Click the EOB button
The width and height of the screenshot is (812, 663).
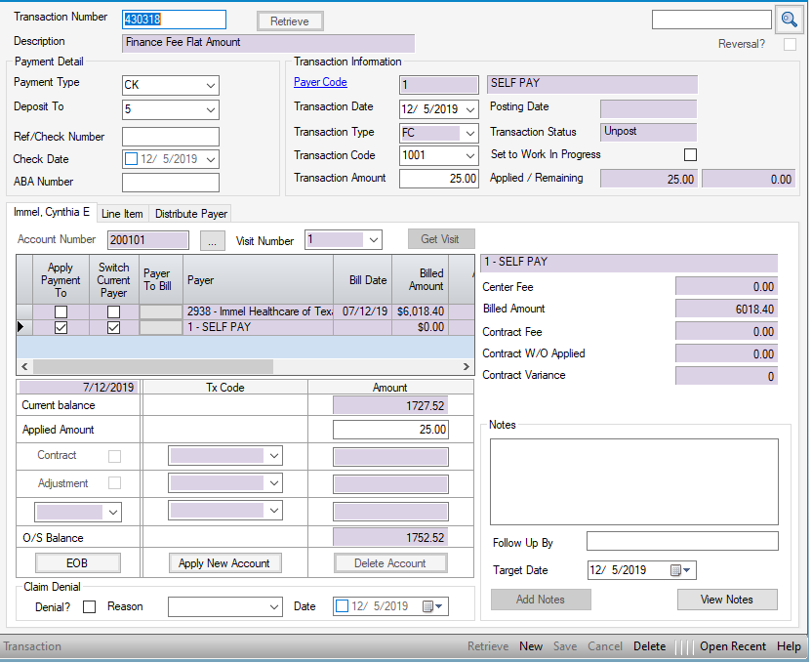point(77,563)
